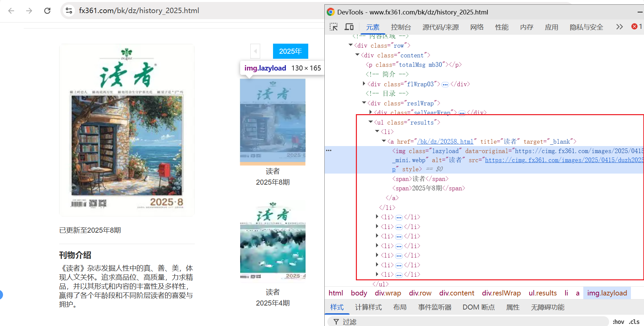Click html in DOM breadcrumb
This screenshot has height=326, width=644.
[x=336, y=293]
